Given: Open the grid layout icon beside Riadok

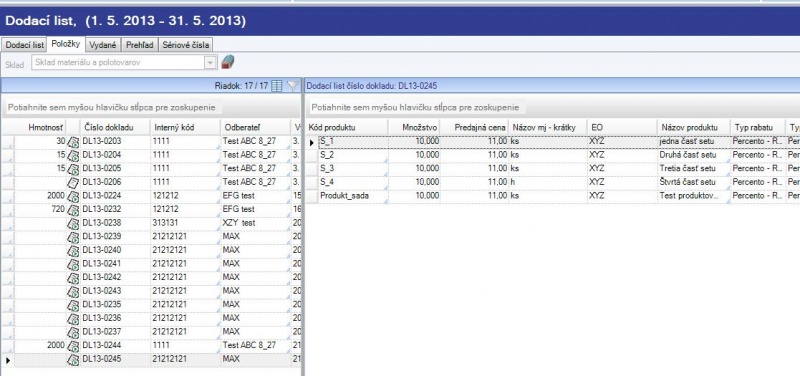Looking at the screenshot, I should tap(277, 86).
